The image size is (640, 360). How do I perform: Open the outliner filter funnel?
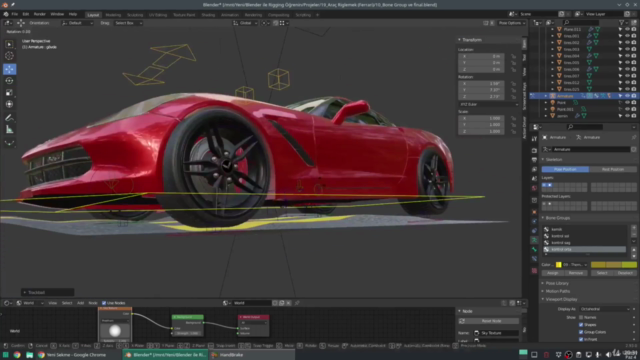click(622, 23)
